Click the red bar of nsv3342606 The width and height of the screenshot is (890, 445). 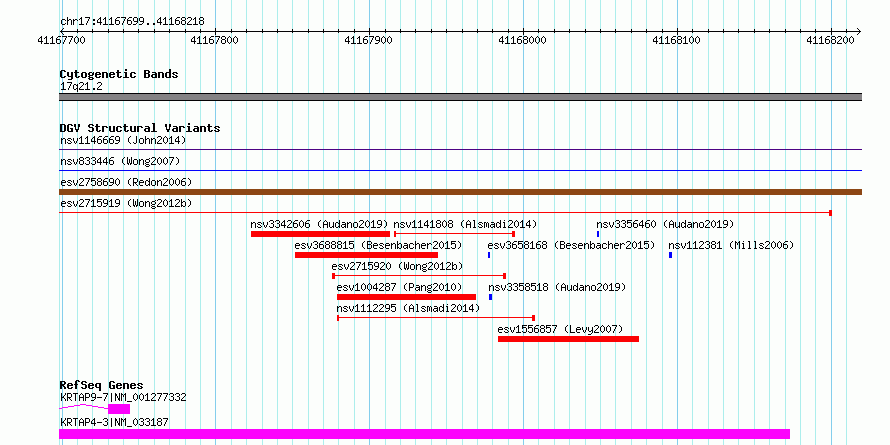click(x=321, y=234)
